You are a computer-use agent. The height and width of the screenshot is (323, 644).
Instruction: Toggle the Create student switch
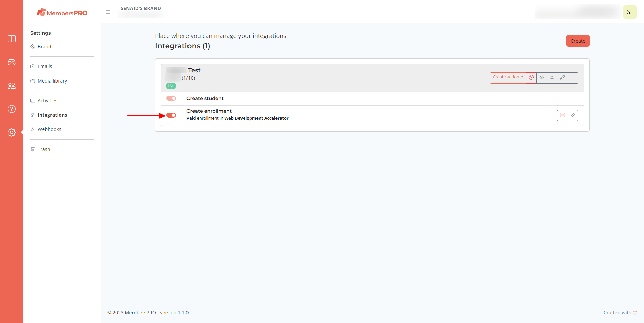171,98
